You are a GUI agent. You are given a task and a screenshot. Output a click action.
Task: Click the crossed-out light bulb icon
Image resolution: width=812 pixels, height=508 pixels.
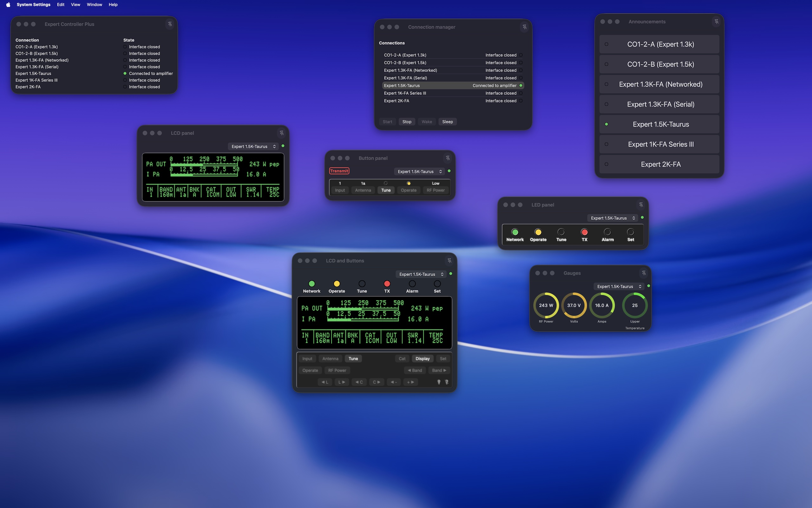click(x=447, y=382)
